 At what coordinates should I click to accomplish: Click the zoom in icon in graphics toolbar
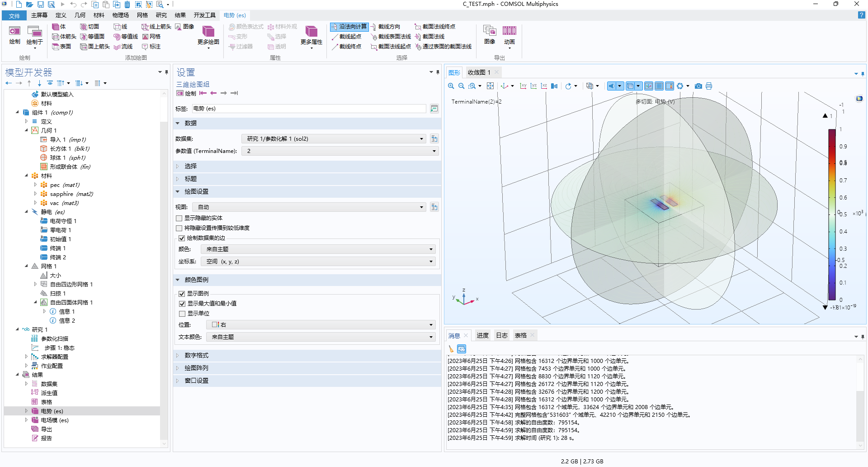pyautogui.click(x=451, y=86)
